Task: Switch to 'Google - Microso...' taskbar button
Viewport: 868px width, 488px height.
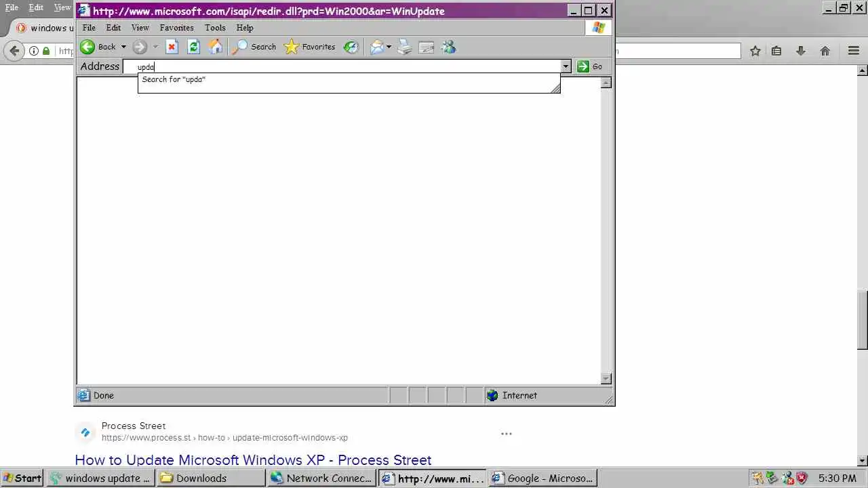Action: tap(542, 478)
